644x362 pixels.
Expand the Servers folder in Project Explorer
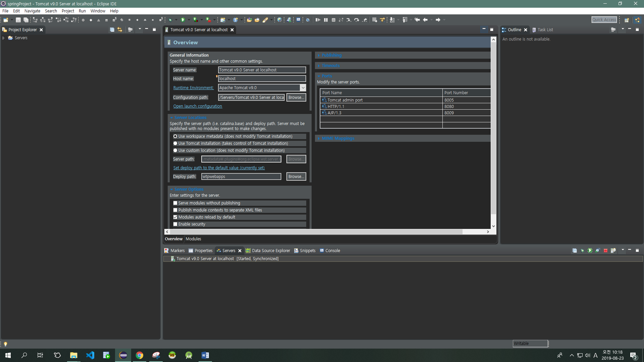tap(3, 38)
